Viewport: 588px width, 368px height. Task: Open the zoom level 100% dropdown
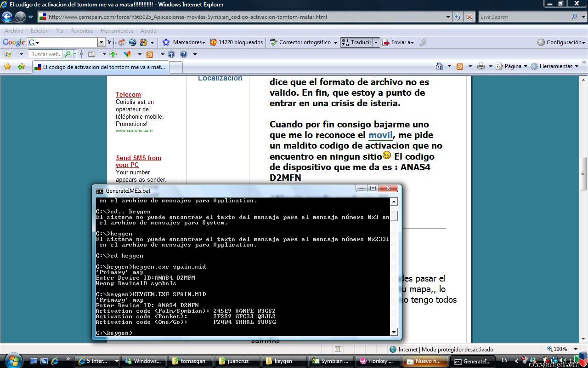[x=576, y=349]
